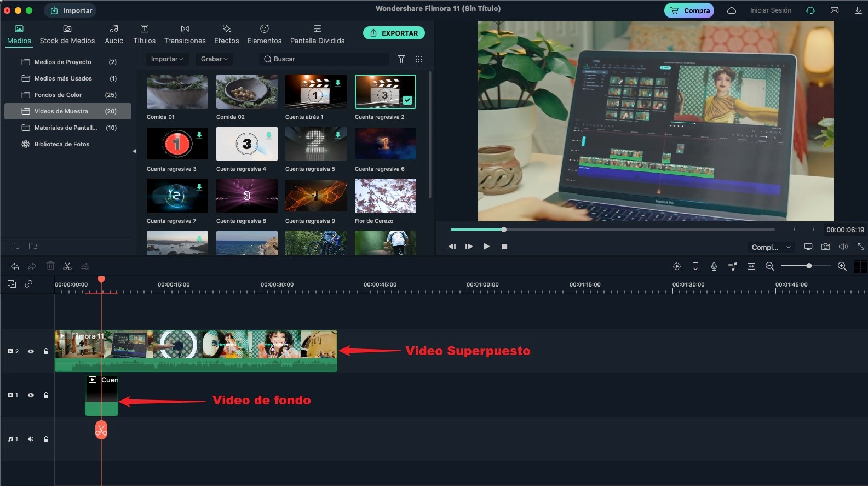
Task: Open the Fondos de Color folder
Action: [x=68, y=95]
